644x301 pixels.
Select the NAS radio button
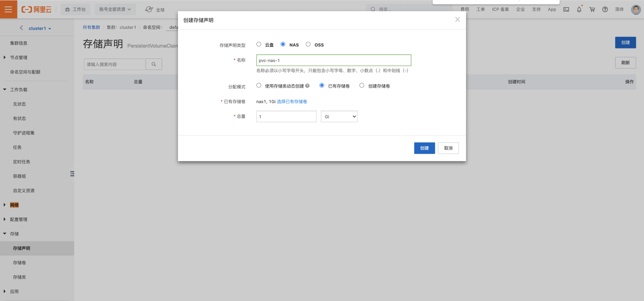pos(283,44)
